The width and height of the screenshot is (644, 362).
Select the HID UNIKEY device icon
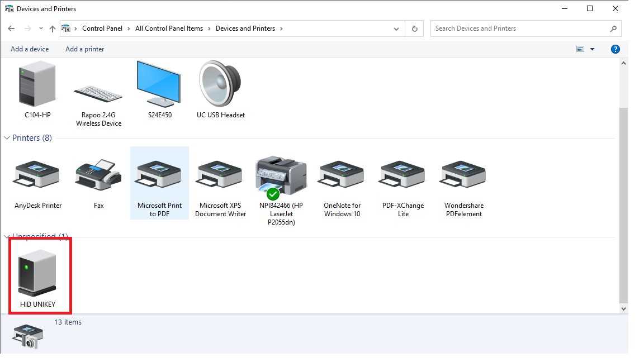[x=37, y=274]
